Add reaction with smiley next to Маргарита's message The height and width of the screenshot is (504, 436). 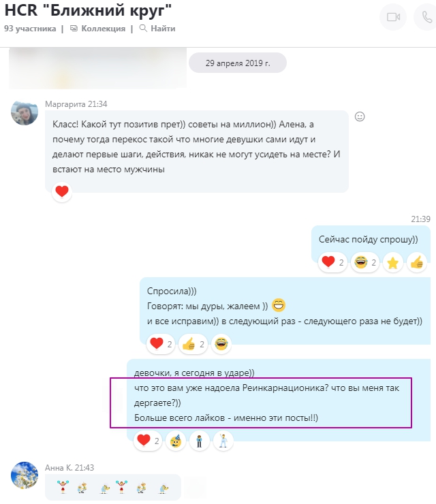pos(360,116)
